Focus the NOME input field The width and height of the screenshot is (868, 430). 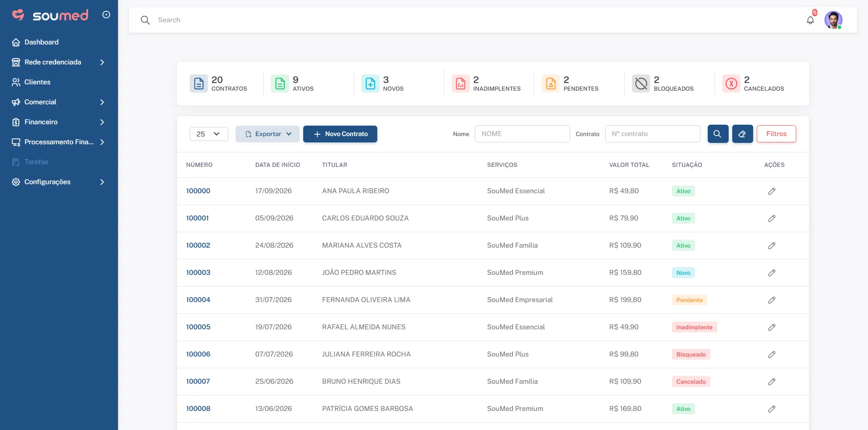tap(522, 134)
